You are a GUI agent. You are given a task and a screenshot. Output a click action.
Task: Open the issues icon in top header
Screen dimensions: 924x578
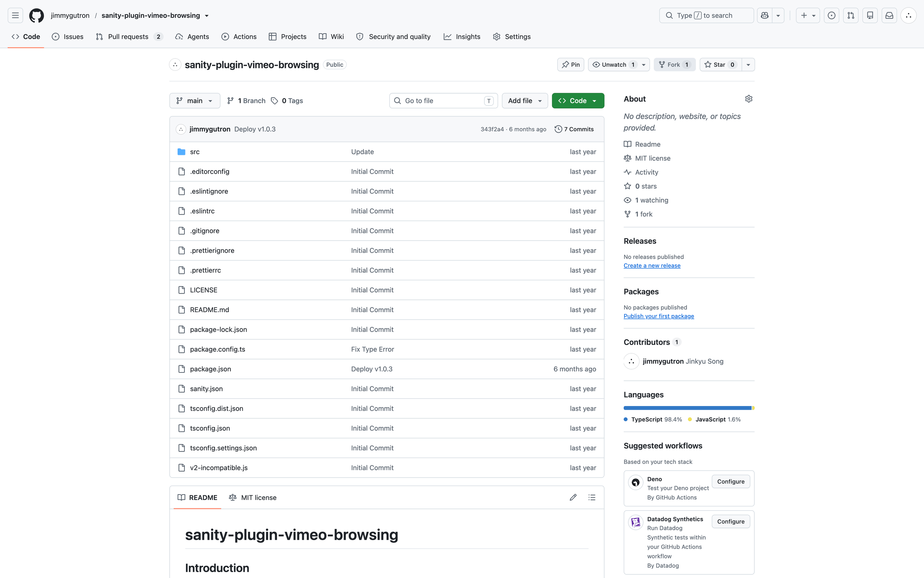(831, 15)
